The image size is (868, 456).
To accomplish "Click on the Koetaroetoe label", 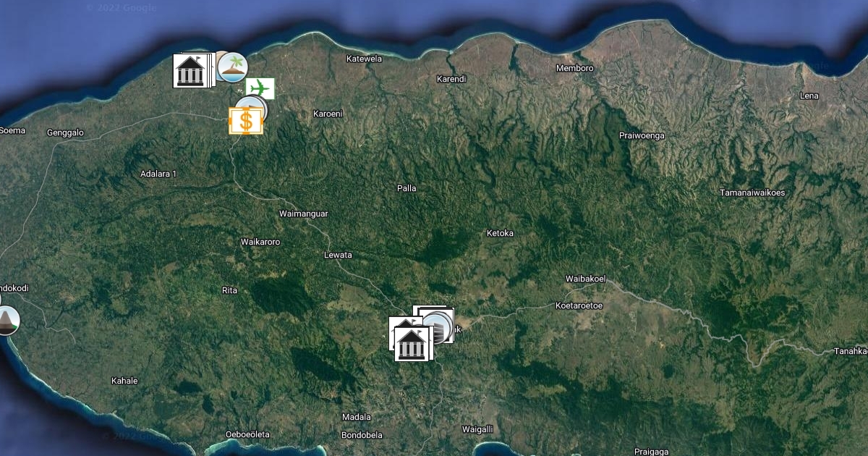I will pos(579,305).
